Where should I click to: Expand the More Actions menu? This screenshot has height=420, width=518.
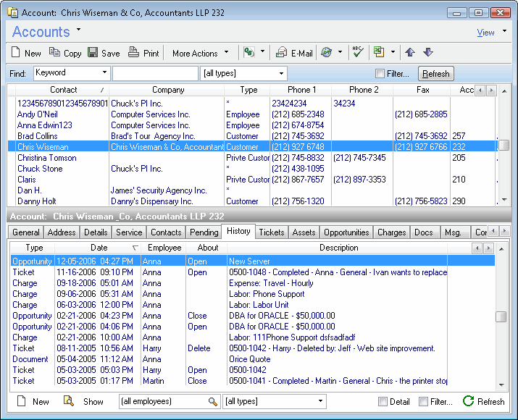click(200, 53)
